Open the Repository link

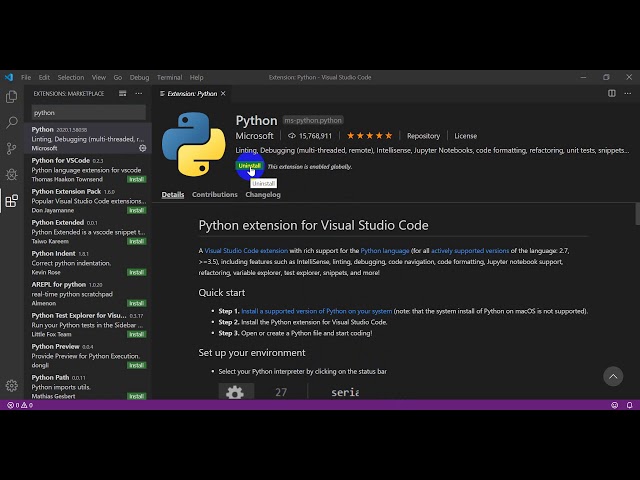point(423,136)
